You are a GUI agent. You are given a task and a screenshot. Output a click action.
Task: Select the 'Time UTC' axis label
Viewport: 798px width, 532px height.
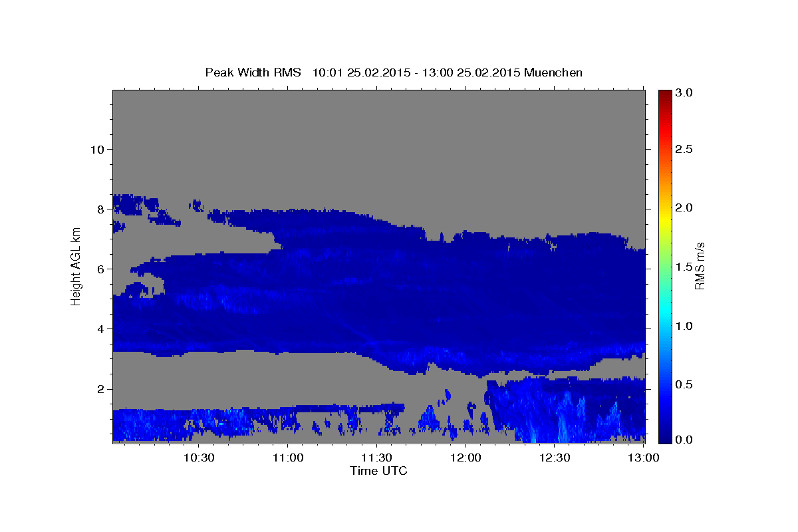point(378,471)
